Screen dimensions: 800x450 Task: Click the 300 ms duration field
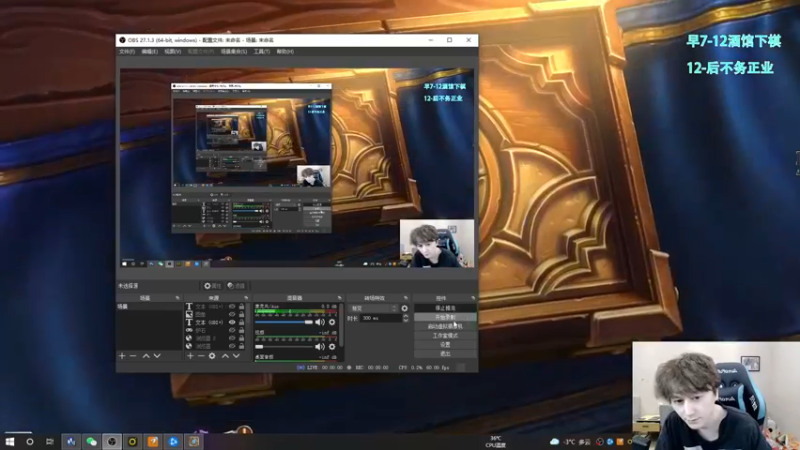381,318
